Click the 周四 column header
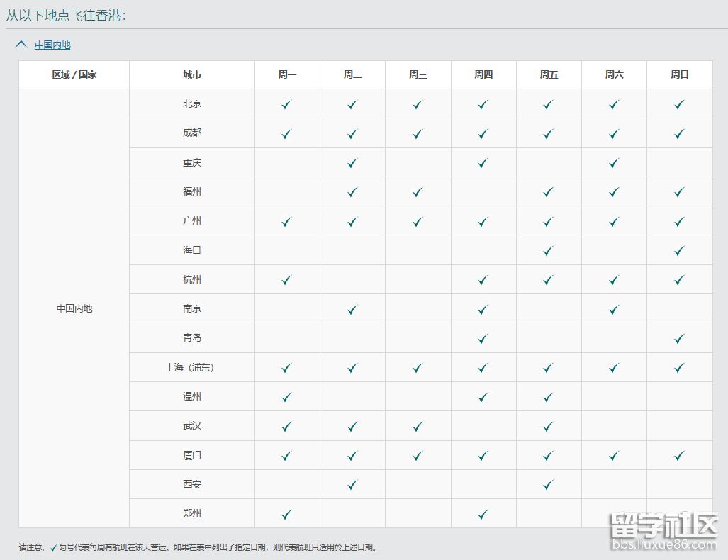 [x=483, y=74]
